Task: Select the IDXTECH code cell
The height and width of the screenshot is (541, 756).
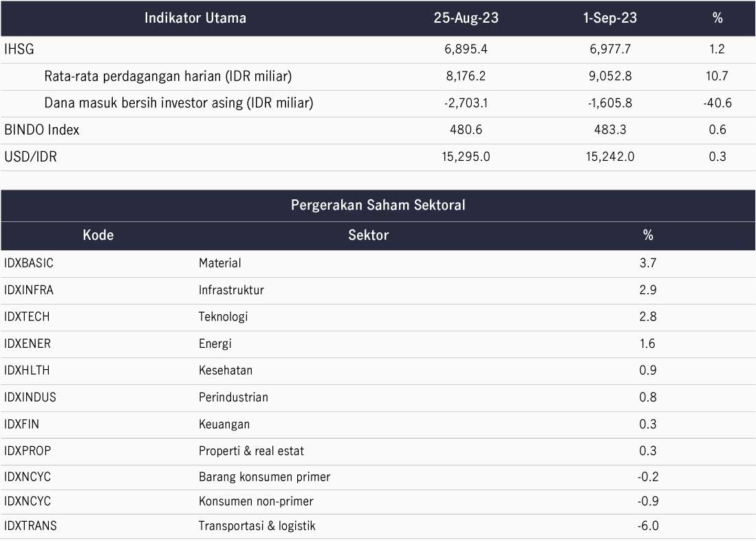Action: coord(27,317)
